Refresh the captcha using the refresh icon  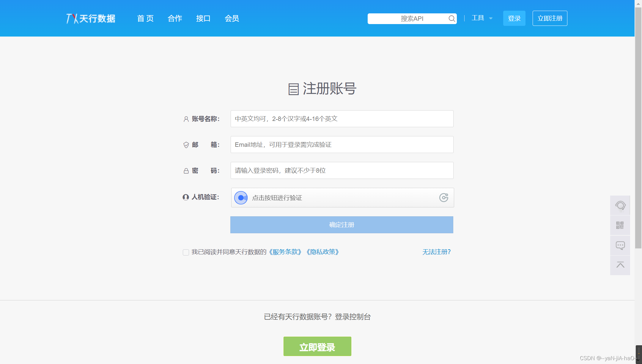tap(444, 197)
